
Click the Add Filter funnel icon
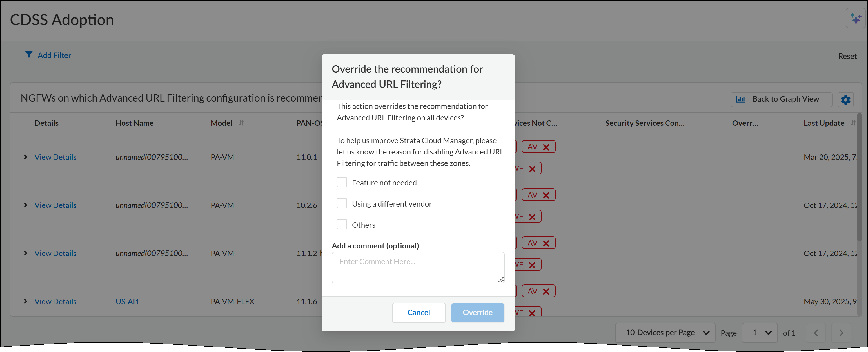(29, 54)
